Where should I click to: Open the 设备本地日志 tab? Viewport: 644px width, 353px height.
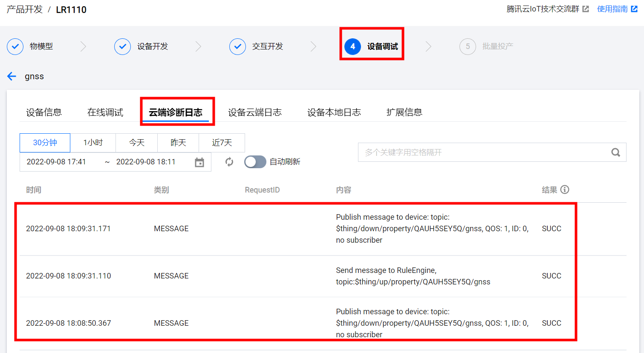[x=334, y=112]
